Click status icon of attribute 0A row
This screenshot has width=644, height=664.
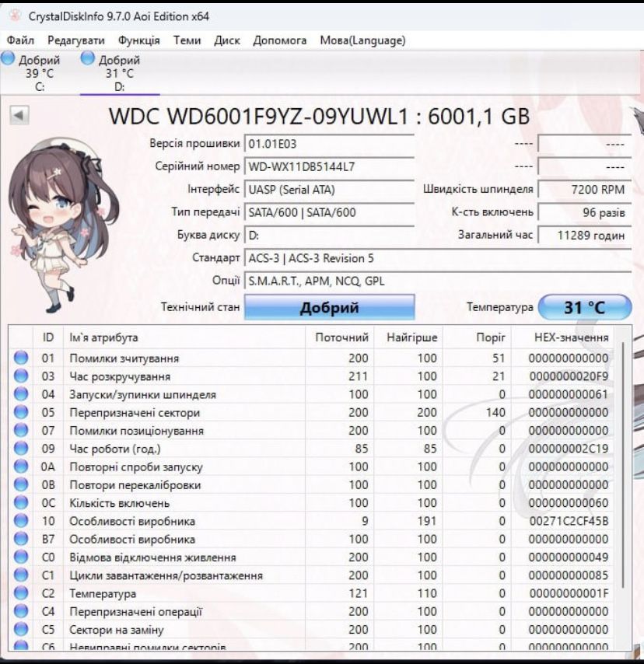(x=21, y=467)
